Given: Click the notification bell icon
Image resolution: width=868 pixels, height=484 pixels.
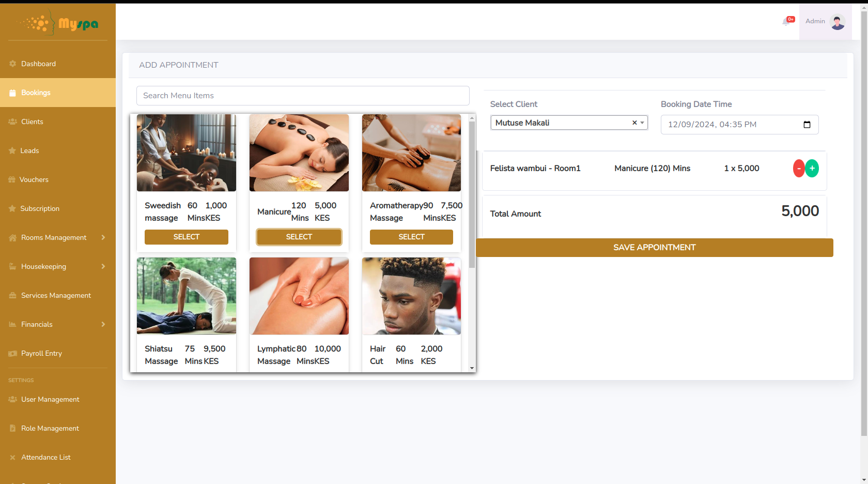Looking at the screenshot, I should pos(786,22).
